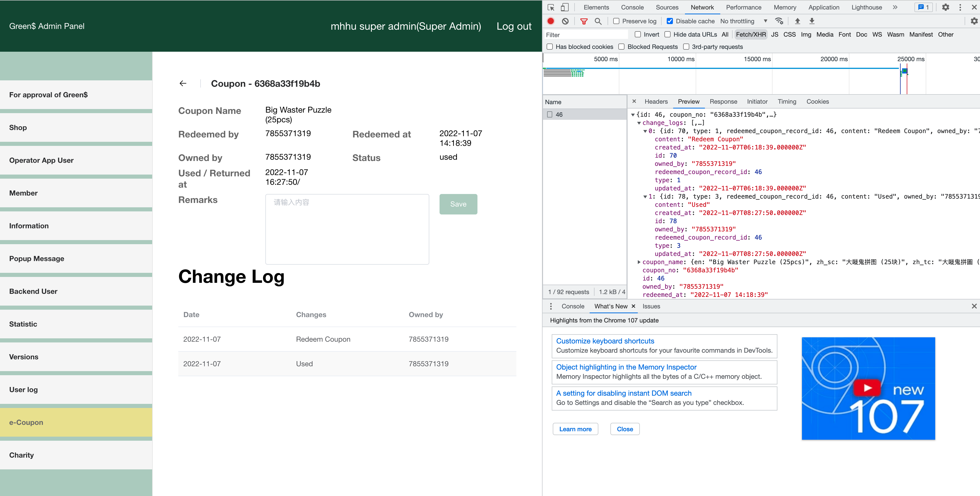
Task: Open the Console tab in DevTools
Action: coord(632,7)
